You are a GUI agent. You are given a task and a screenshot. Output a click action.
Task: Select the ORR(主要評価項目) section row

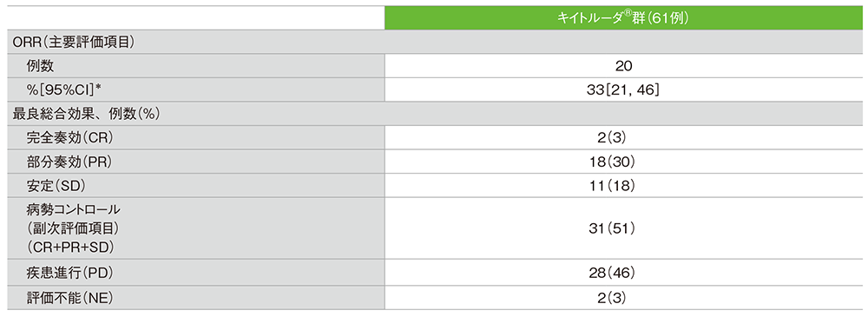click(x=434, y=43)
